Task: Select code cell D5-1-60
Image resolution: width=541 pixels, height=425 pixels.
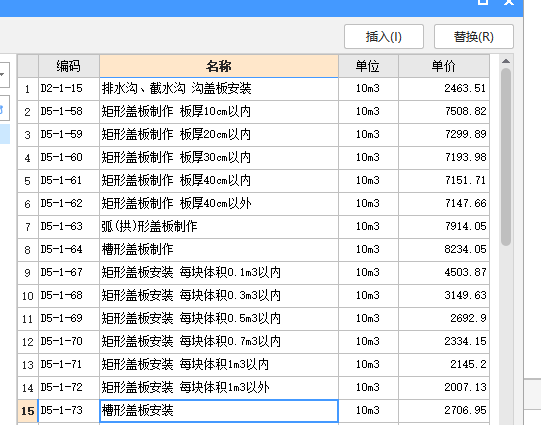Action: coord(69,158)
